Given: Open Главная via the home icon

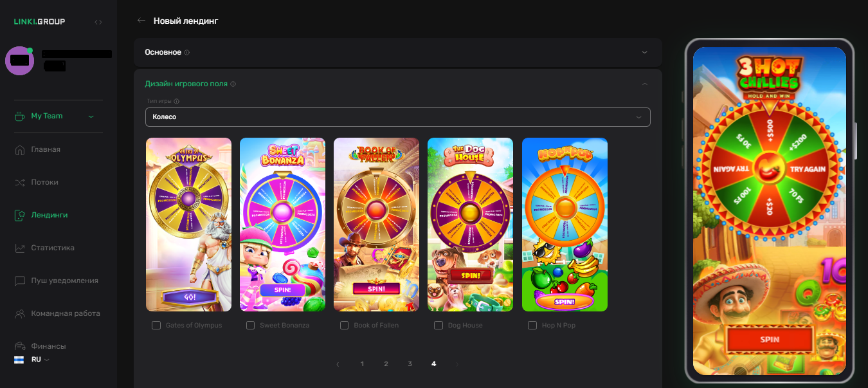Looking at the screenshot, I should click(19, 149).
